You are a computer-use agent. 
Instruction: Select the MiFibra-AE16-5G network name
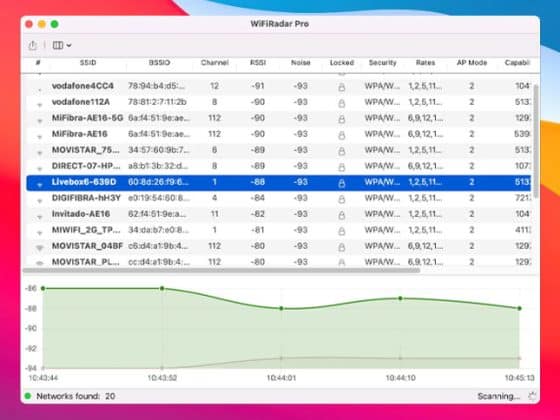coord(88,118)
